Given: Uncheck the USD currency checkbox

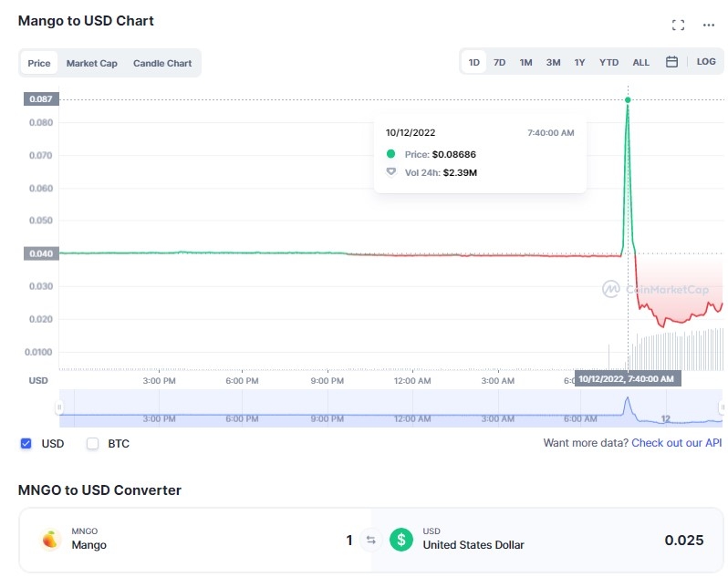Looking at the screenshot, I should point(26,443).
